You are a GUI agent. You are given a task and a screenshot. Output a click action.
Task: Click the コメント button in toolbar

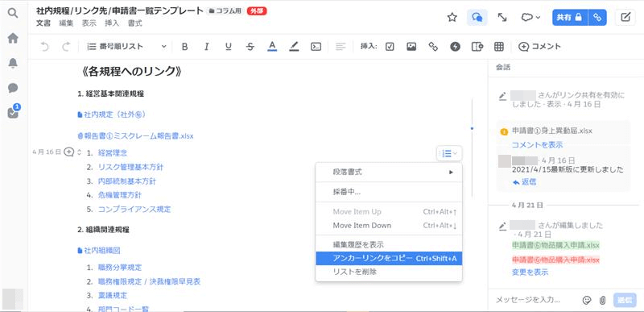point(539,47)
